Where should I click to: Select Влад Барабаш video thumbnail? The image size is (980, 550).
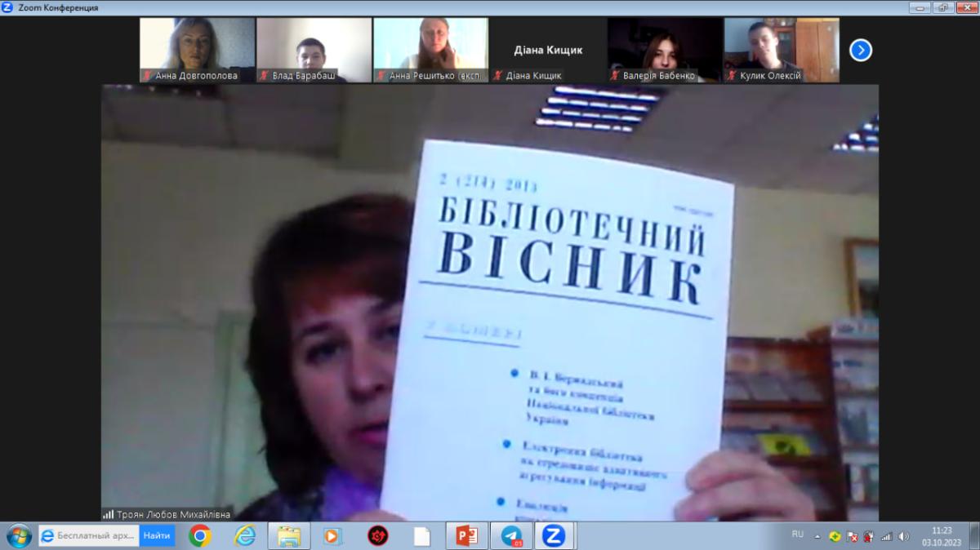pyautogui.click(x=314, y=50)
